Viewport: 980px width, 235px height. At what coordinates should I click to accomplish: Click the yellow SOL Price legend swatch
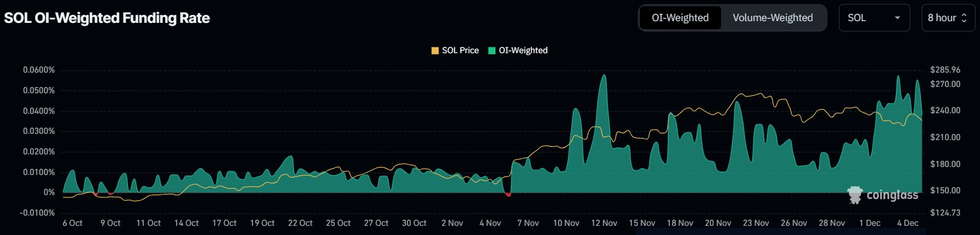point(435,50)
